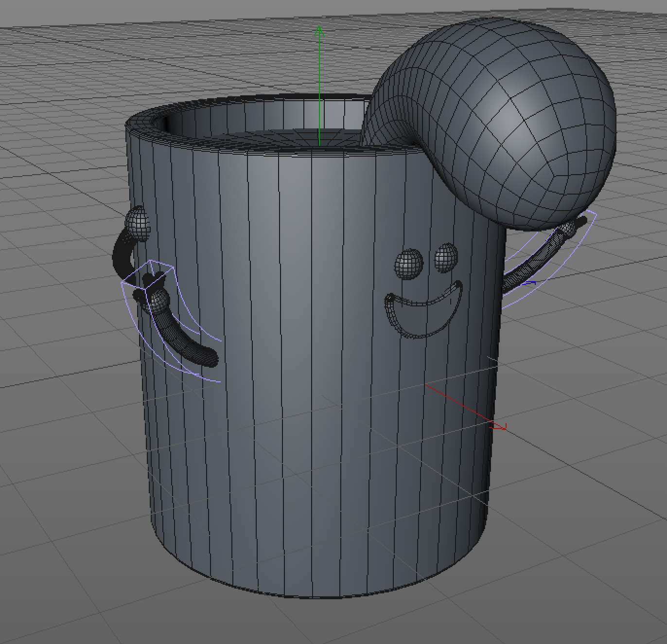Select the small ball atop left handle

click(x=138, y=223)
